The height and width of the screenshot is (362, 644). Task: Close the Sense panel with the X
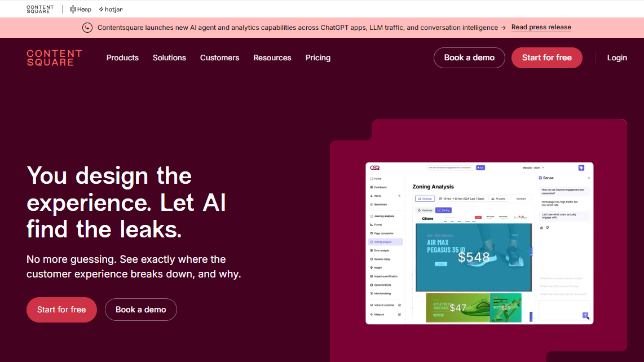pyautogui.click(x=589, y=178)
